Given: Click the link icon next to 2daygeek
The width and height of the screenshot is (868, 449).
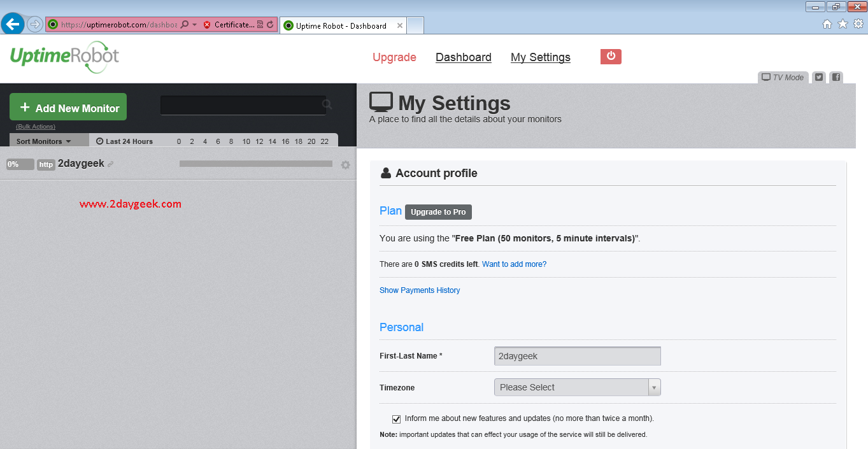Looking at the screenshot, I should coord(110,164).
